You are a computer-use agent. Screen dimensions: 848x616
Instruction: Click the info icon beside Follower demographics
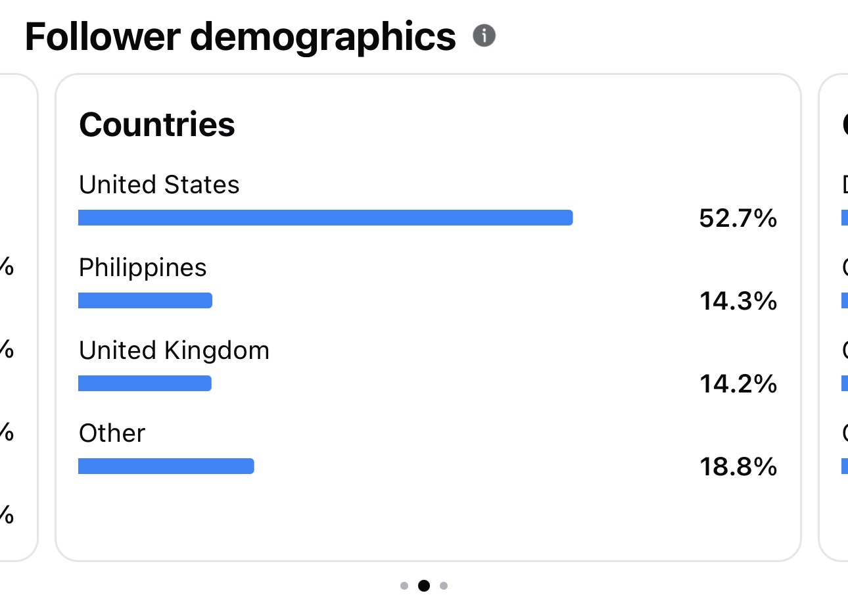[484, 36]
